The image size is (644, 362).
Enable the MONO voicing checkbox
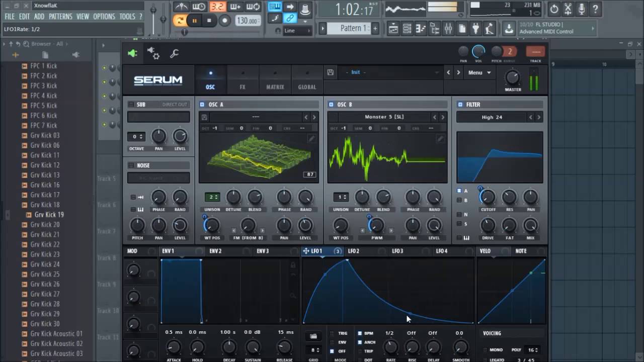tap(485, 350)
